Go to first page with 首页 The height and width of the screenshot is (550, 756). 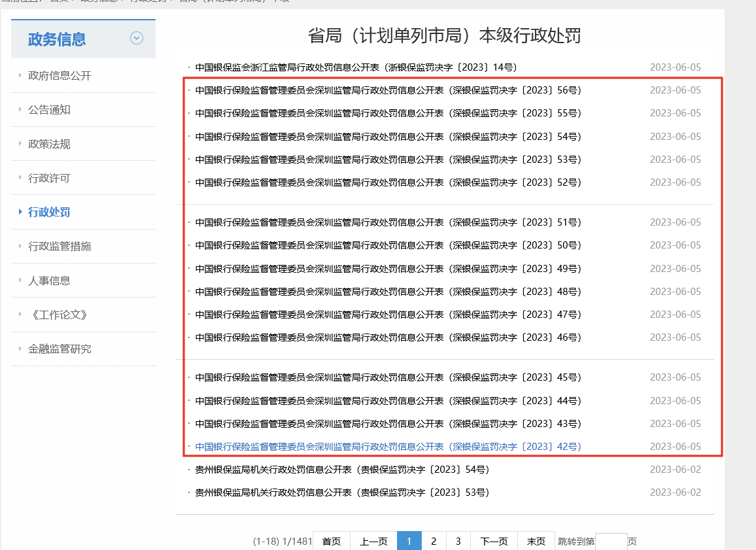331,541
